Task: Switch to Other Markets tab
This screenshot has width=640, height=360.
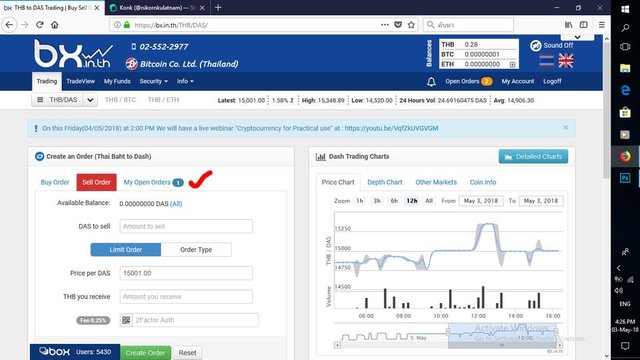Action: [x=436, y=182]
